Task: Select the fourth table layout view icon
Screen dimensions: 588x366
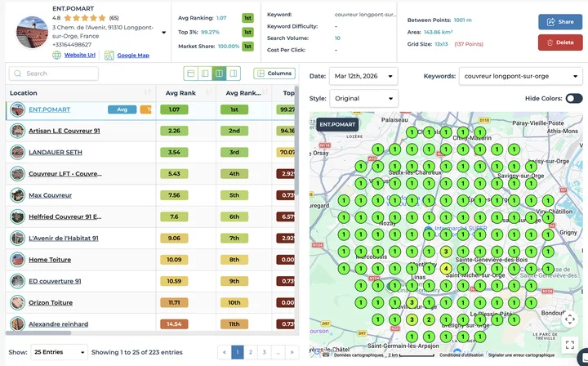Action: [x=234, y=74]
